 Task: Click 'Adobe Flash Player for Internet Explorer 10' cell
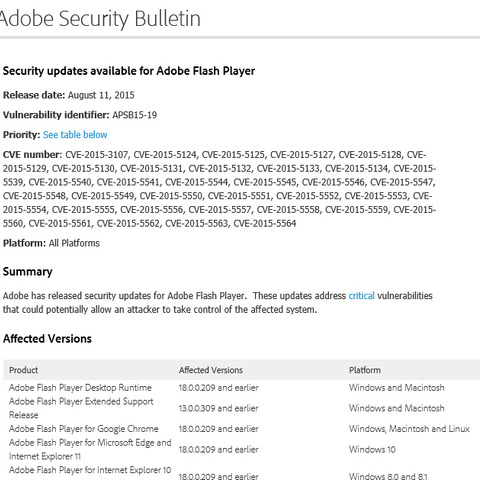point(90,470)
